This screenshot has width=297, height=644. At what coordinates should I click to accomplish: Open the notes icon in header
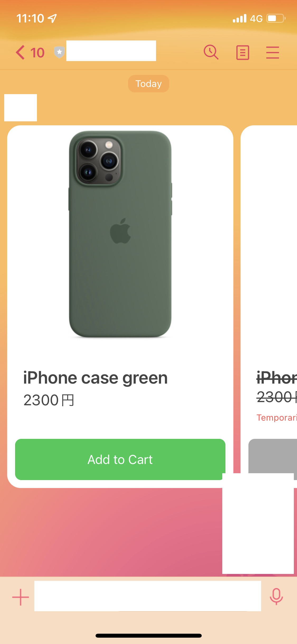tap(243, 53)
